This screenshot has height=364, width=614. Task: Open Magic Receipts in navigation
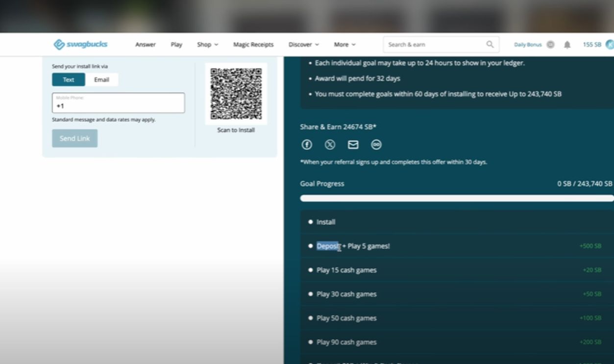(253, 45)
